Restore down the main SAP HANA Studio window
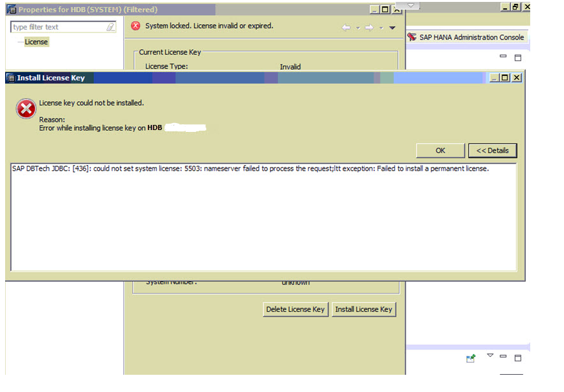This screenshot has width=564, height=392. pos(516,7)
